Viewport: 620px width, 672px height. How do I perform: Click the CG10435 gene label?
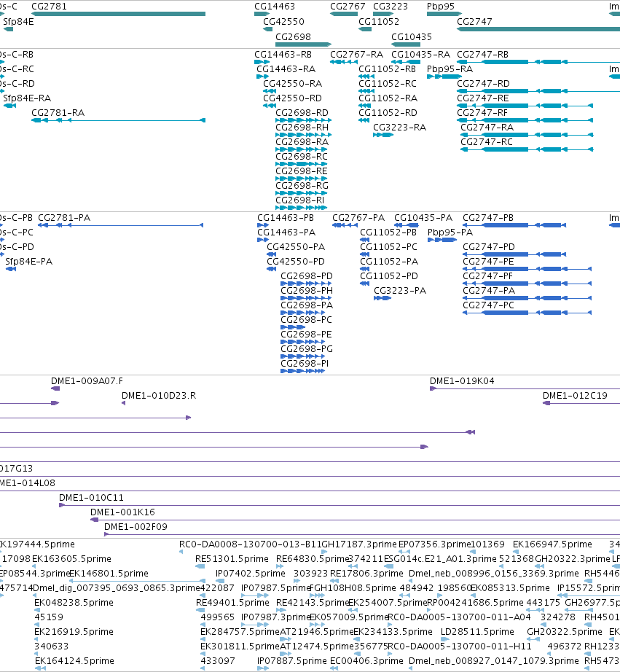[x=412, y=37]
